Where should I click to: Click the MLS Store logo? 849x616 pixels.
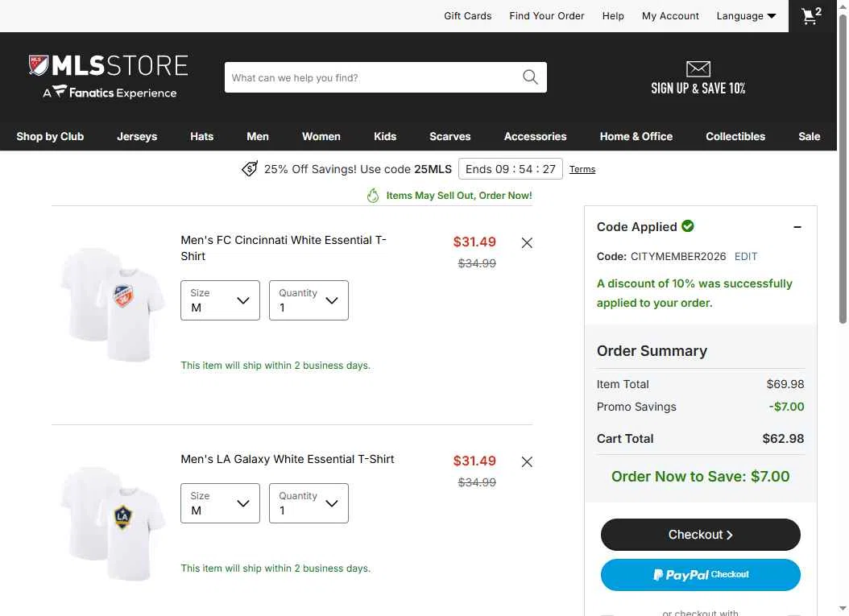click(x=108, y=76)
